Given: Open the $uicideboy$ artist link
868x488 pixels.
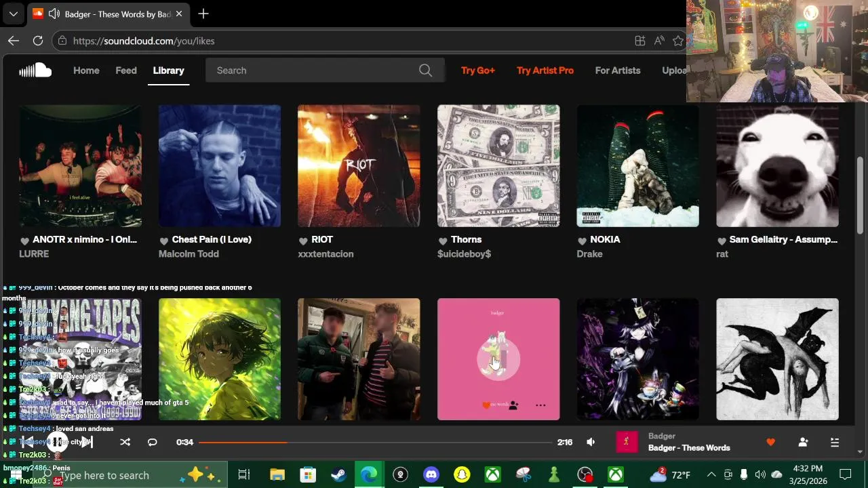Looking at the screenshot, I should click(464, 254).
